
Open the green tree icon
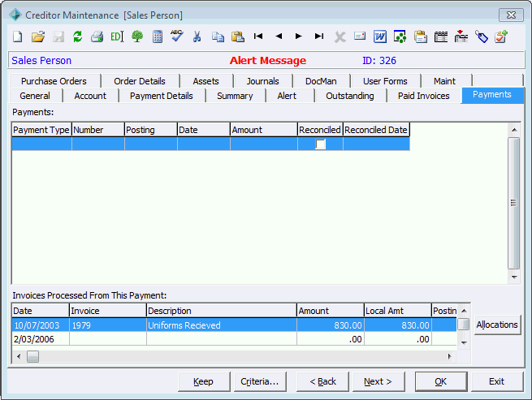click(x=137, y=37)
